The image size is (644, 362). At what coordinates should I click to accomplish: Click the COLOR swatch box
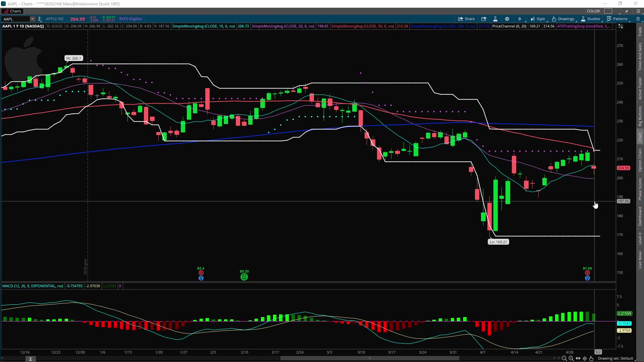tap(608, 11)
